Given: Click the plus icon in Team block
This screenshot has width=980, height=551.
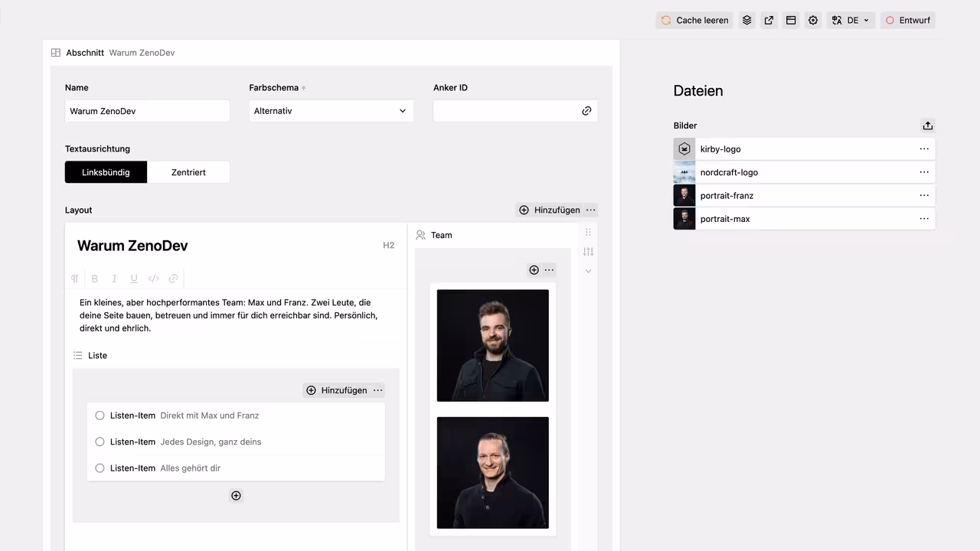Looking at the screenshot, I should point(534,269).
